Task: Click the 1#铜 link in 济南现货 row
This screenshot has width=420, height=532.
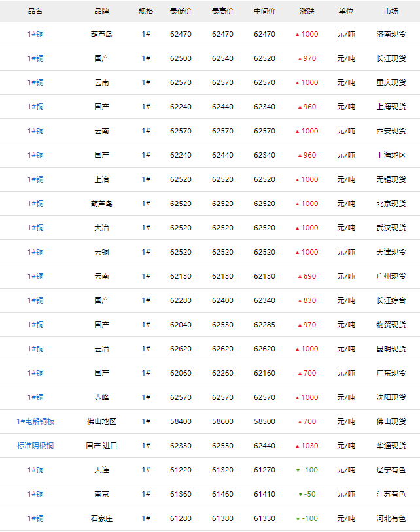Action: (x=35, y=34)
